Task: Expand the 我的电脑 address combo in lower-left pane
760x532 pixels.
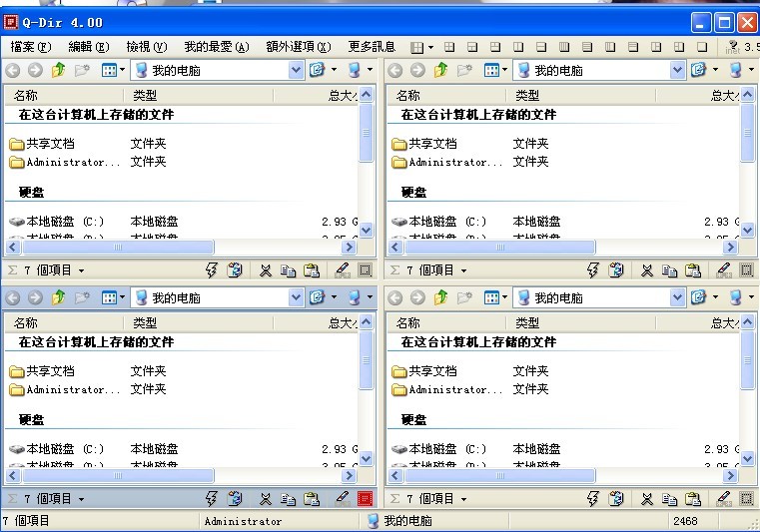Action: [296, 298]
